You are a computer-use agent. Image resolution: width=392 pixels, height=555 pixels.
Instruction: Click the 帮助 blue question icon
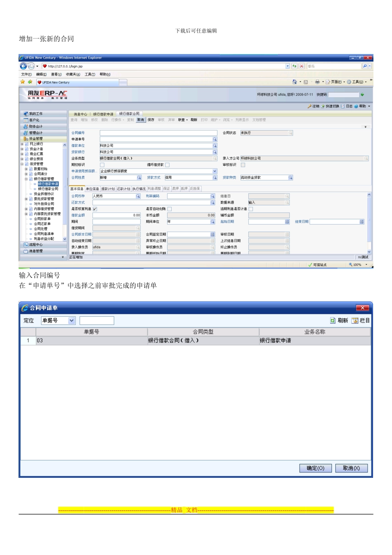356,106
